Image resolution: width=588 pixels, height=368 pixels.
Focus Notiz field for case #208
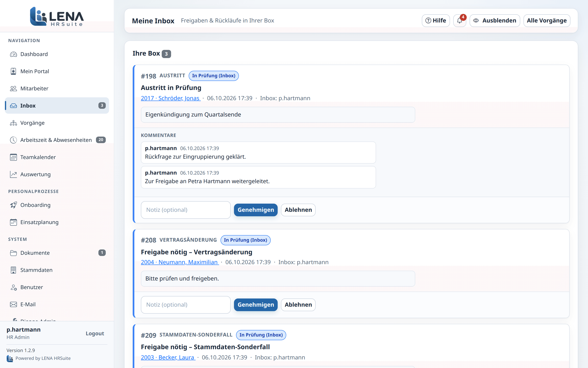[186, 305]
